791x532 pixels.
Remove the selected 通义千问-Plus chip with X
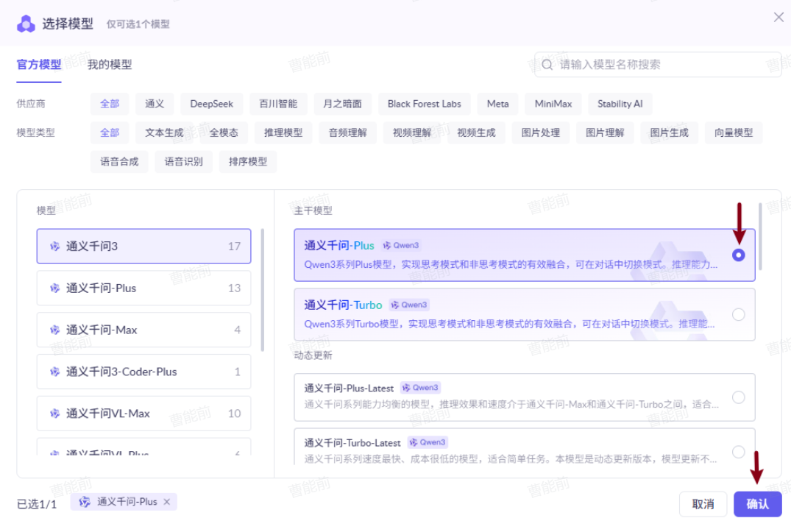(167, 502)
